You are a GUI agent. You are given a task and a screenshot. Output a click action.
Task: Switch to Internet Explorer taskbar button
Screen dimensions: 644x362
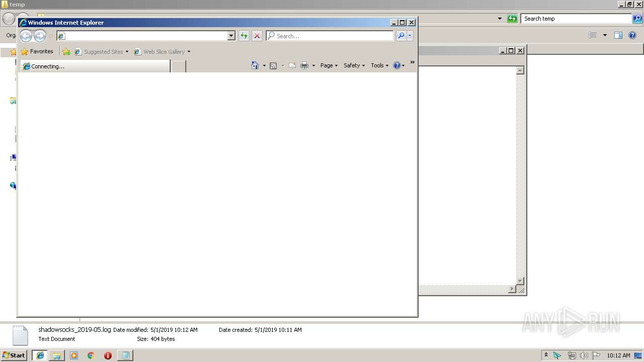click(x=40, y=355)
